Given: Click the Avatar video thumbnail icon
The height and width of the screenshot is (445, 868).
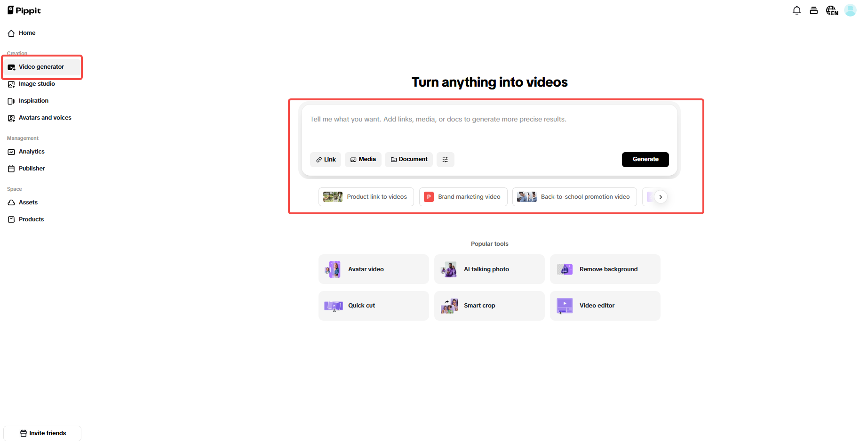Looking at the screenshot, I should coord(333,269).
